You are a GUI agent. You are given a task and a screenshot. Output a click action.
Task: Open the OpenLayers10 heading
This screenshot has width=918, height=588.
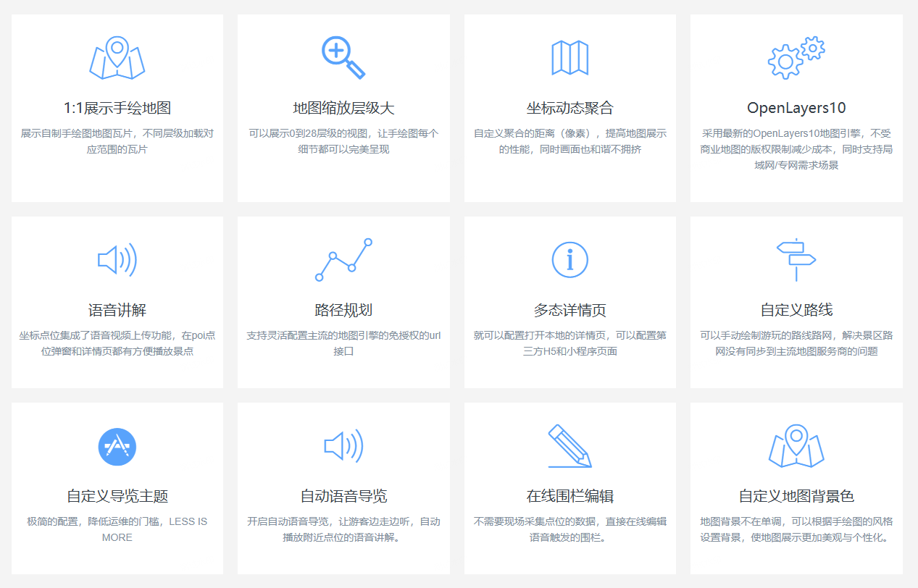[796, 109]
